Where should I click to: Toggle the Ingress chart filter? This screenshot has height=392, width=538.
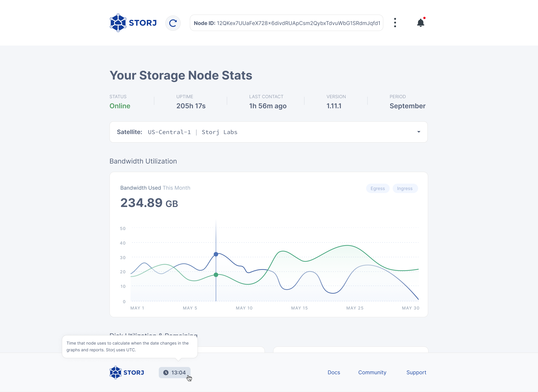coord(405,188)
